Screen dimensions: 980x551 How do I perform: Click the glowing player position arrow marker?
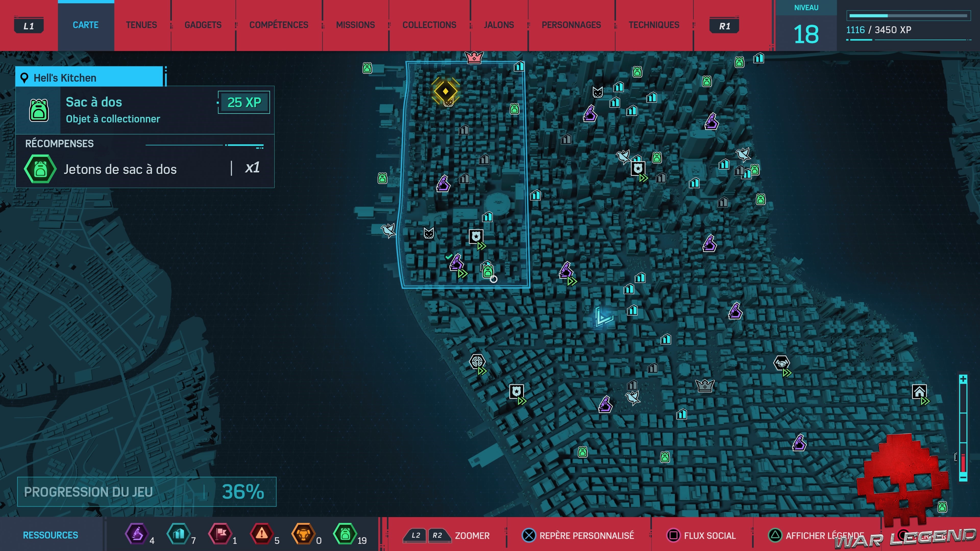pos(603,317)
